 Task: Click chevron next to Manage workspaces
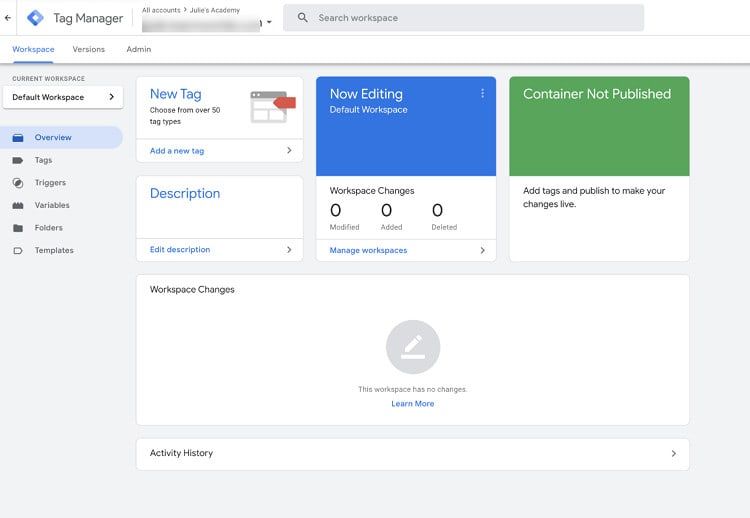pyautogui.click(x=482, y=250)
